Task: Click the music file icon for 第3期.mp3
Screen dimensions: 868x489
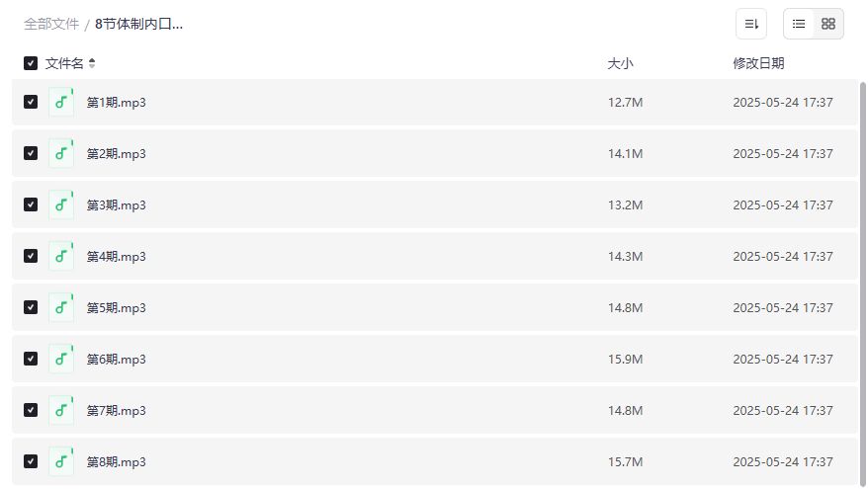Action: tap(61, 205)
